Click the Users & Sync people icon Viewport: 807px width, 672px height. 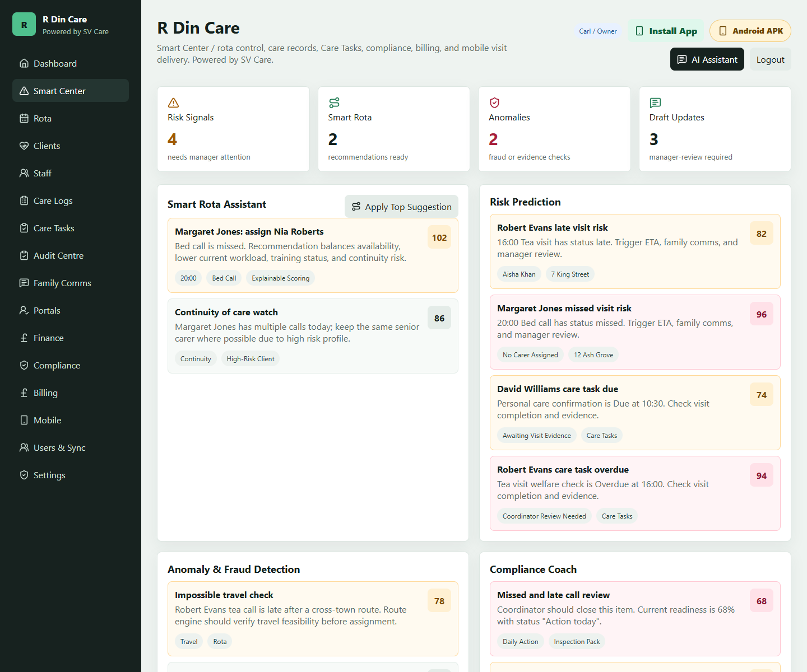click(x=24, y=447)
